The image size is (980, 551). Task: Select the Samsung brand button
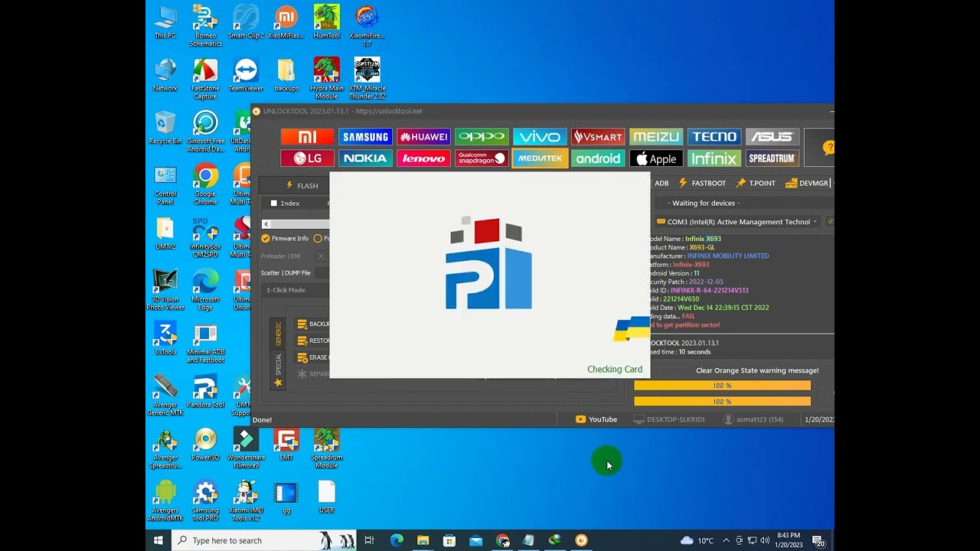pyautogui.click(x=365, y=137)
